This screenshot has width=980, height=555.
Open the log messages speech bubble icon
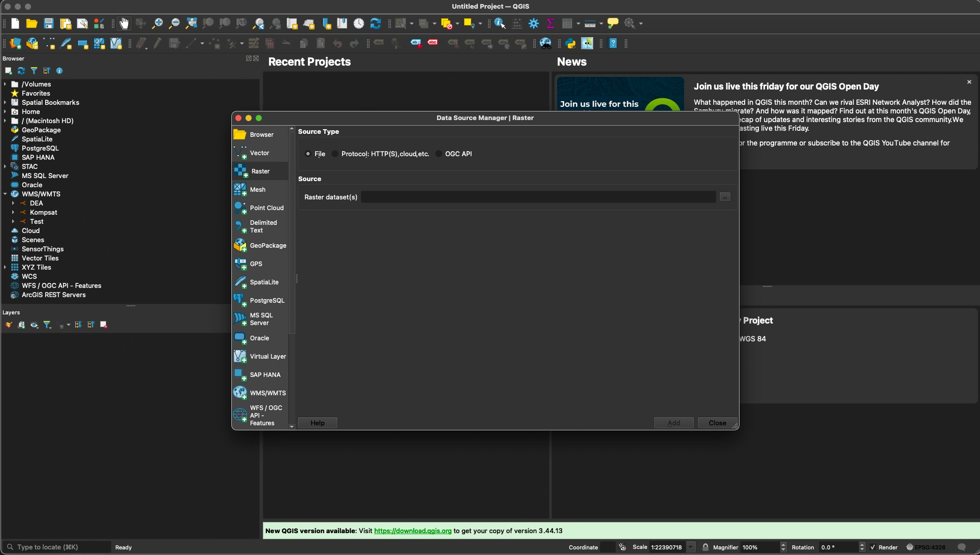pos(962,547)
